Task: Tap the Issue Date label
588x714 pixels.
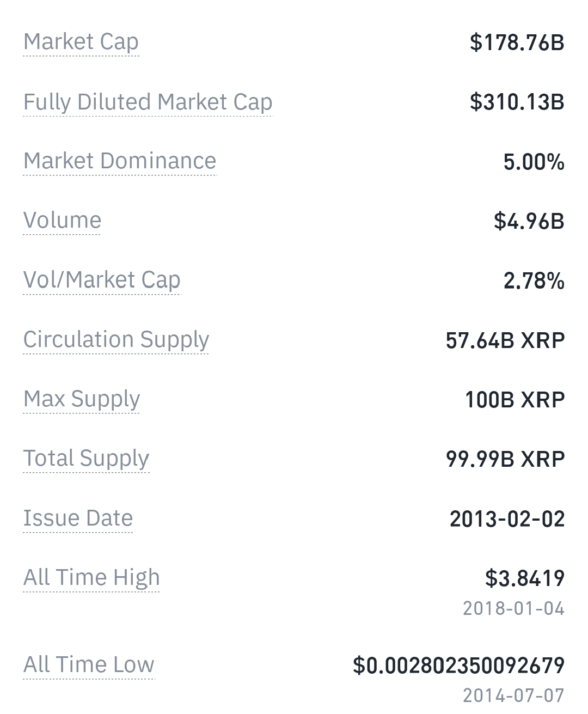Action: click(78, 518)
